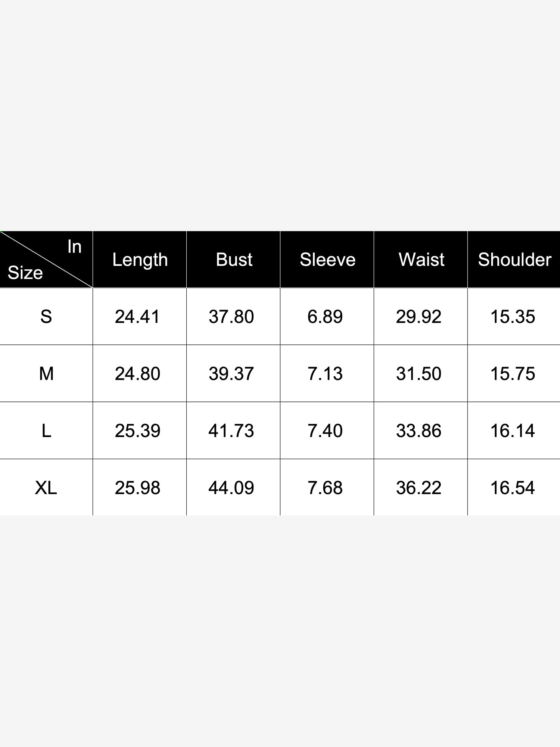Viewport: 560px width, 747px height.
Task: Select the L size row label
Action: (46, 431)
